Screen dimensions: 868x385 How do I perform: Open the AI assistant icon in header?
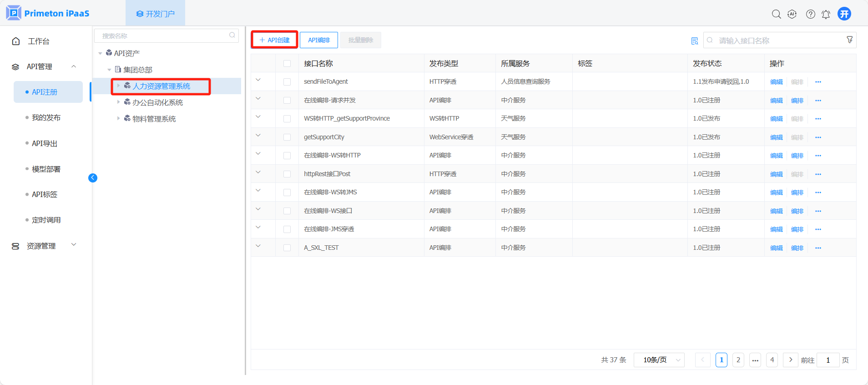coord(792,14)
